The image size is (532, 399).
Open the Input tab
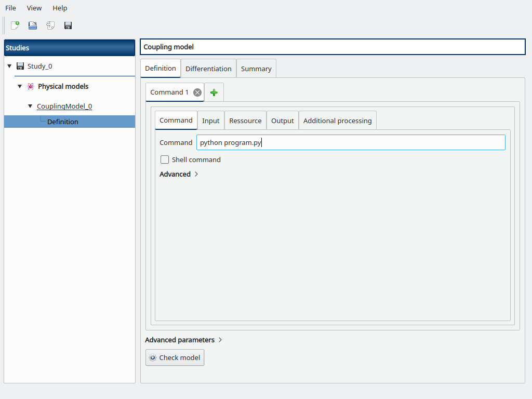pyautogui.click(x=211, y=121)
